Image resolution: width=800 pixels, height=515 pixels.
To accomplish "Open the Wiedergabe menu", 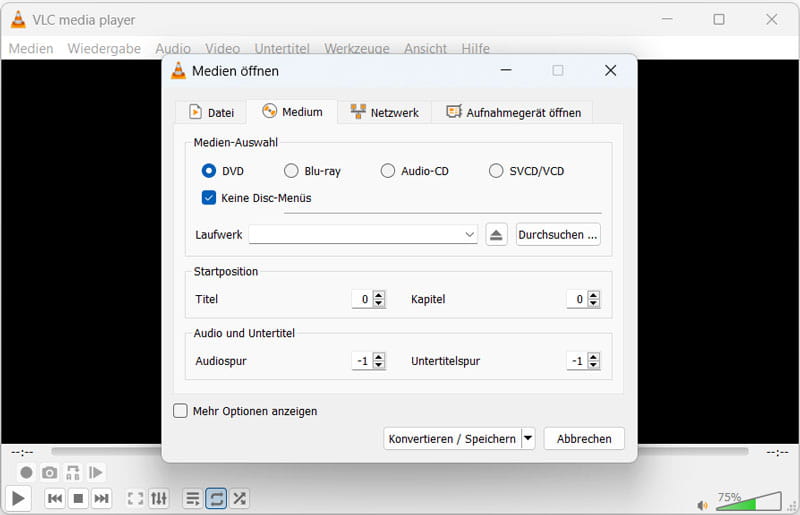I will pyautogui.click(x=104, y=48).
